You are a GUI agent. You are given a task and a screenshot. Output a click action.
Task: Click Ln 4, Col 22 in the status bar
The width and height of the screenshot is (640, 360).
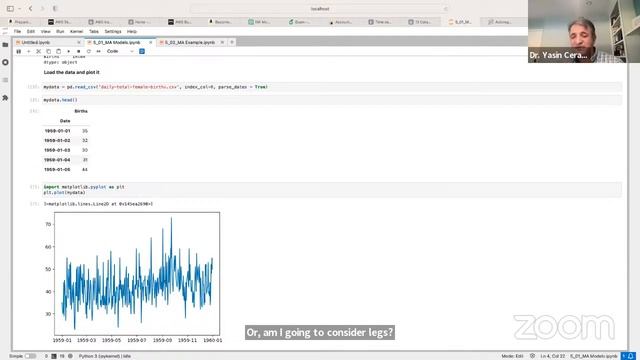click(x=553, y=356)
